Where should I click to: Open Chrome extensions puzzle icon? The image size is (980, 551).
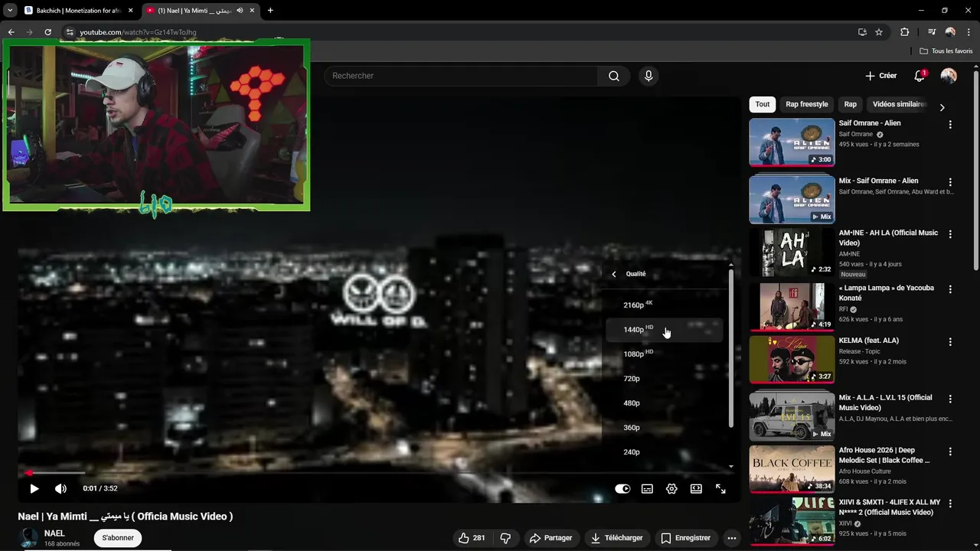click(905, 32)
